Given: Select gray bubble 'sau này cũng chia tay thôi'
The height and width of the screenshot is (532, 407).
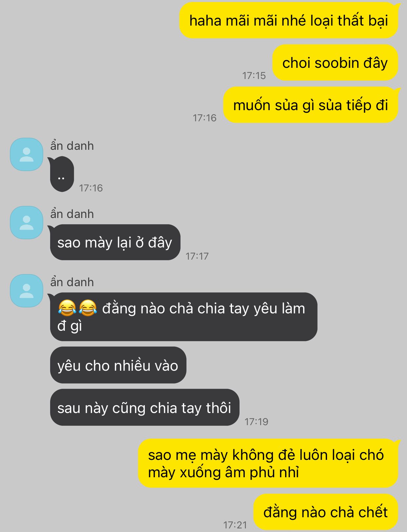Looking at the screenshot, I should (x=145, y=407).
